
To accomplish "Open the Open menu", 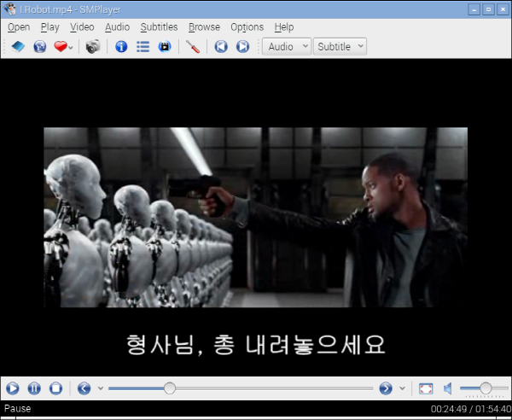I will (x=19, y=27).
